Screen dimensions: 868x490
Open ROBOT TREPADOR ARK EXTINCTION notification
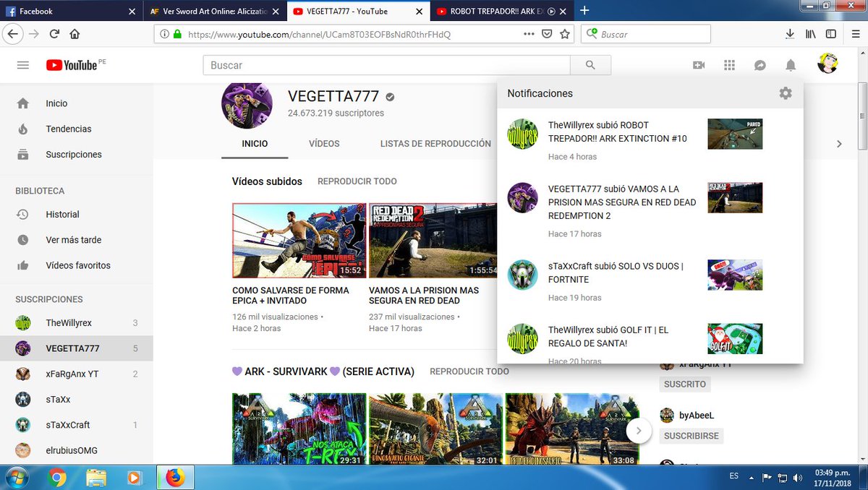(650, 140)
